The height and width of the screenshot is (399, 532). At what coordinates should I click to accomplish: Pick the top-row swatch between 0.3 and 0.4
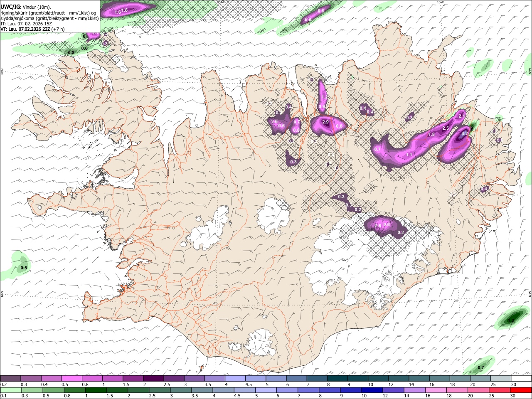[x=31, y=379]
